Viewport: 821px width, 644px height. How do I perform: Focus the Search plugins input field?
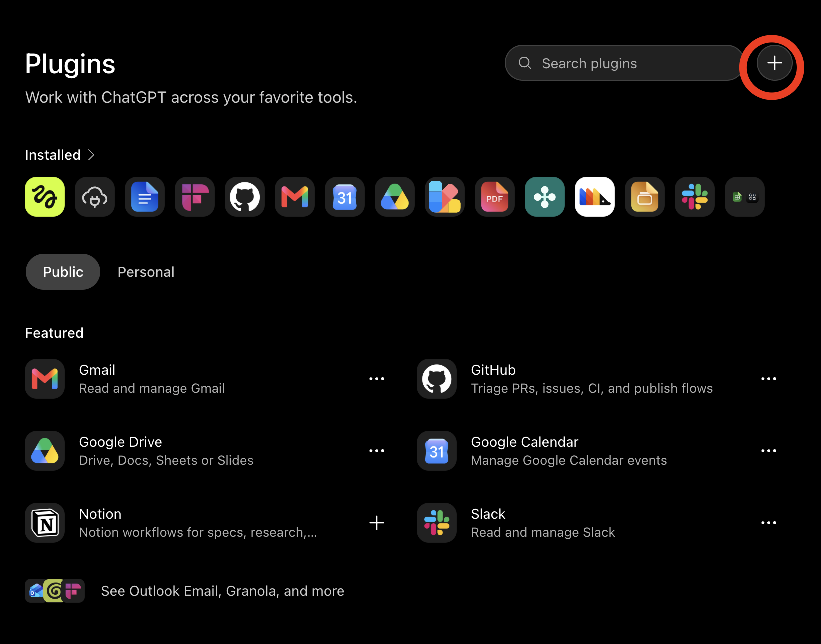(x=625, y=63)
